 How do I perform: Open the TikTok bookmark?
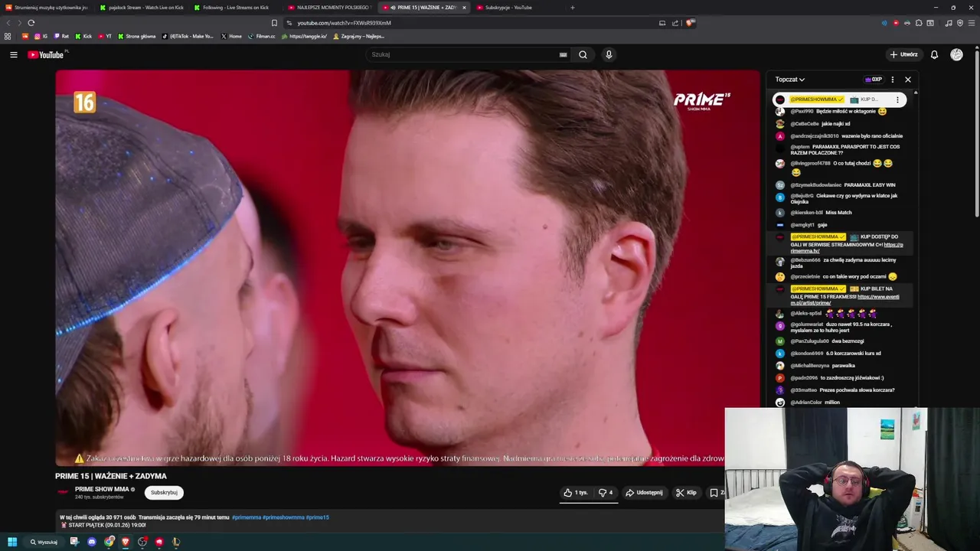(188, 36)
